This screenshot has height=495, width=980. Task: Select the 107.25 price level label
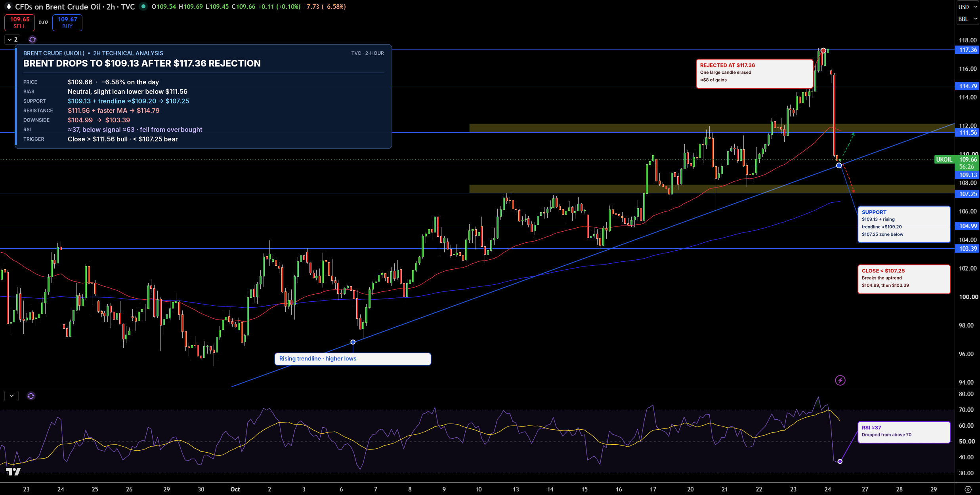pyautogui.click(x=967, y=194)
